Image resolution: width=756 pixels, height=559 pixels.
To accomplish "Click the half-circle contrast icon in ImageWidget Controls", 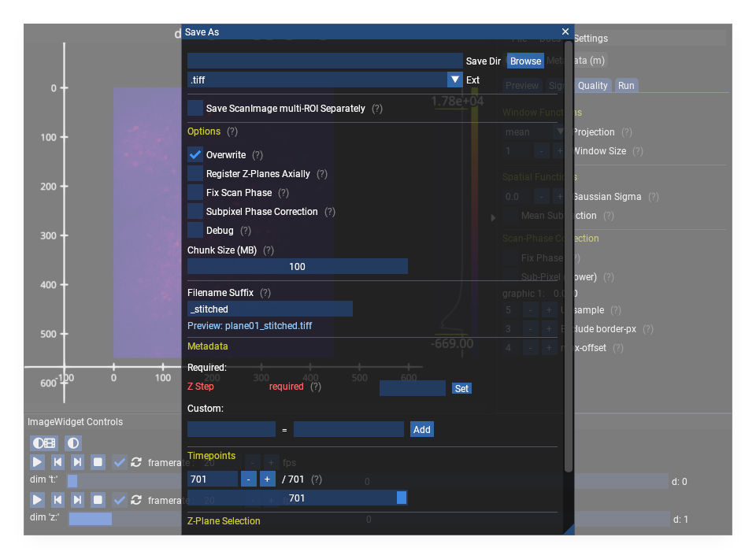I will pyautogui.click(x=72, y=443).
